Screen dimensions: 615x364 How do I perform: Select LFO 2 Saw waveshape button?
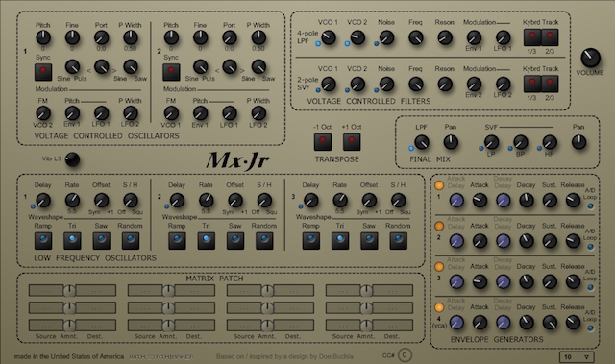(x=235, y=240)
